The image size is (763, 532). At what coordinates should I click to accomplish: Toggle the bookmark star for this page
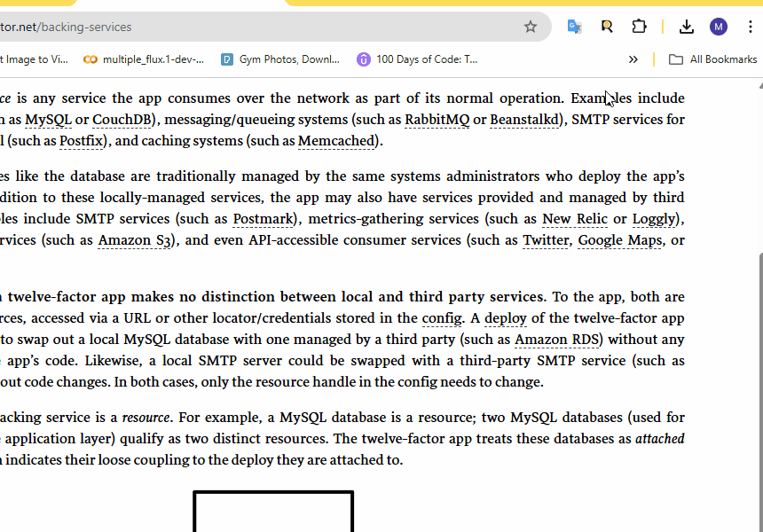530,27
